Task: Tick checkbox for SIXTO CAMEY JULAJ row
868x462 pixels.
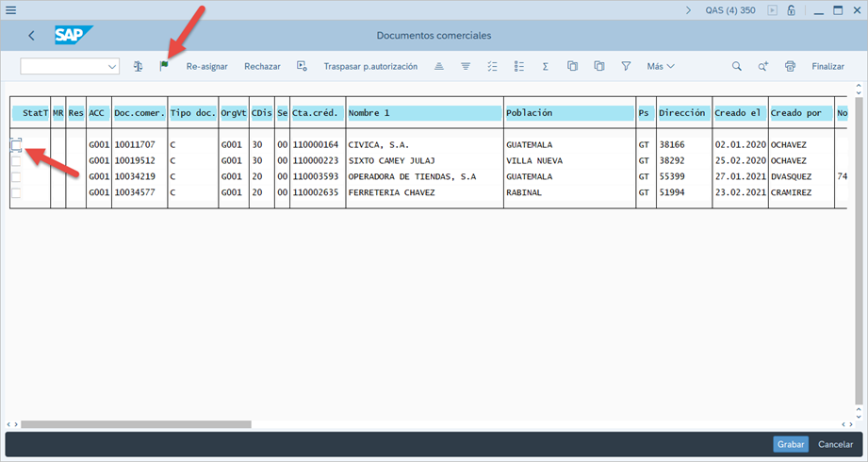Action: (16, 161)
